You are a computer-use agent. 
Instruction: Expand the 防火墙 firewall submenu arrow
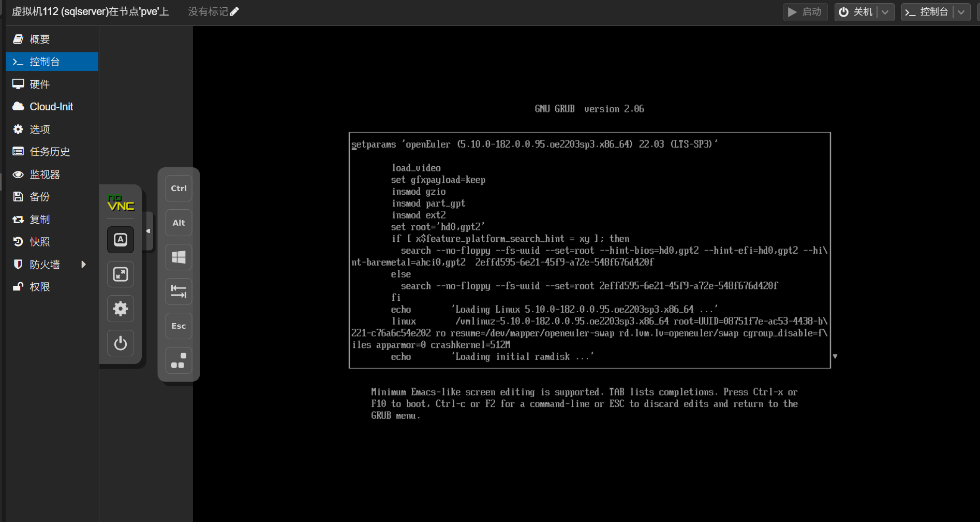click(x=83, y=265)
